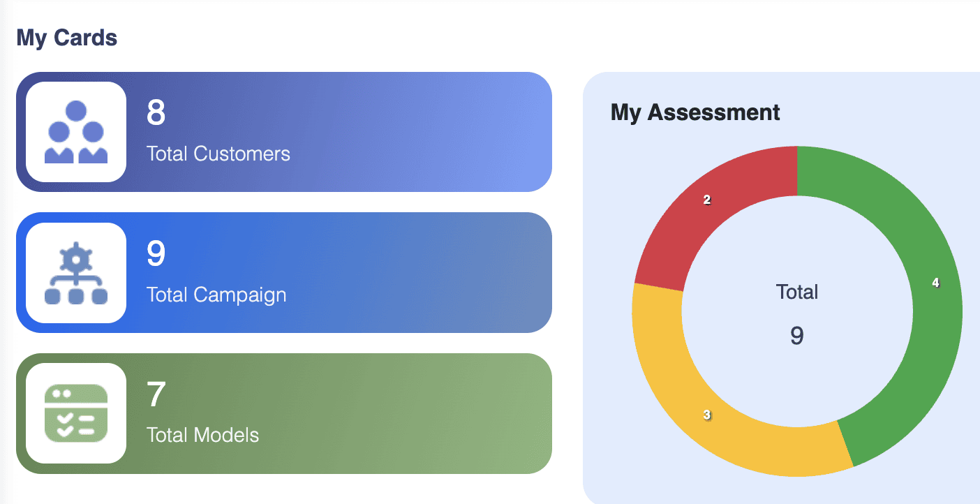The image size is (980, 504).
Task: Click the Total text in donut center
Action: 797,292
